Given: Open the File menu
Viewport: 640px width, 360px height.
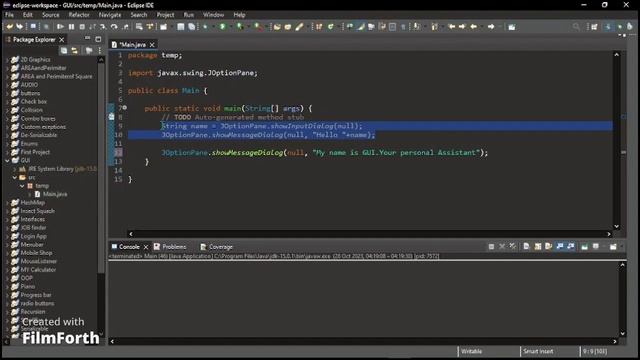Looking at the screenshot, I should 9,15.
